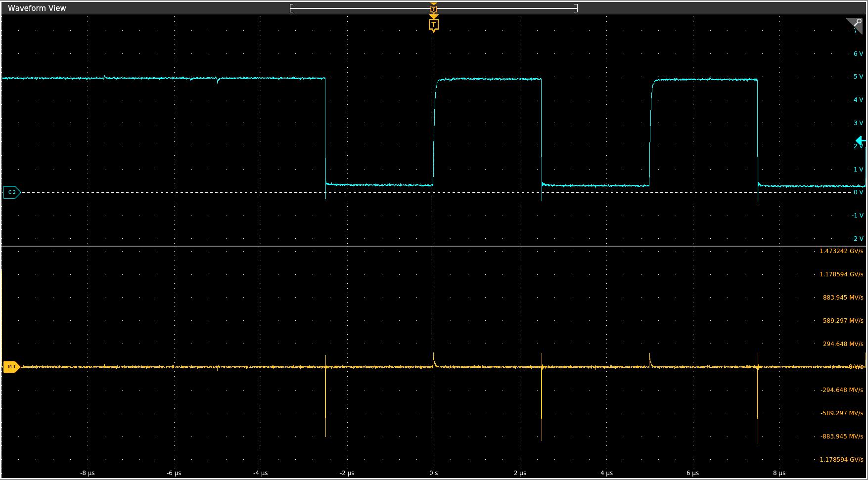The width and height of the screenshot is (868, 480).
Task: Click the large trigger position T marker
Action: (x=434, y=25)
